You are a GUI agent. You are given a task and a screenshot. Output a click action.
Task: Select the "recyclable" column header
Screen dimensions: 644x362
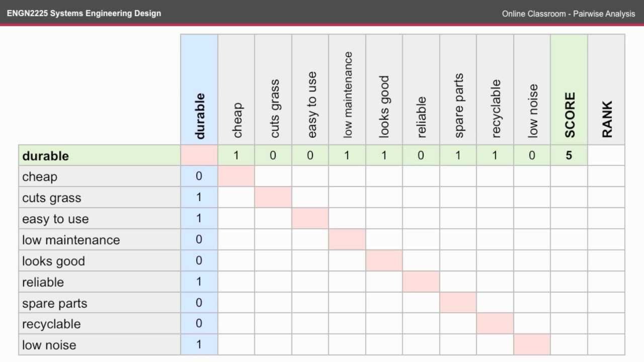[x=495, y=108]
